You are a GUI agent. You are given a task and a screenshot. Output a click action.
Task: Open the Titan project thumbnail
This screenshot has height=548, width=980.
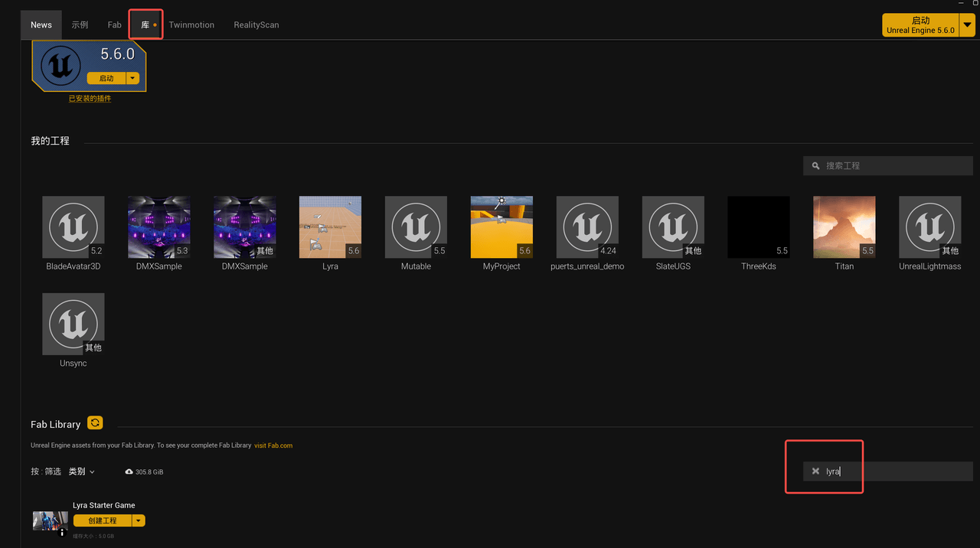click(x=844, y=227)
